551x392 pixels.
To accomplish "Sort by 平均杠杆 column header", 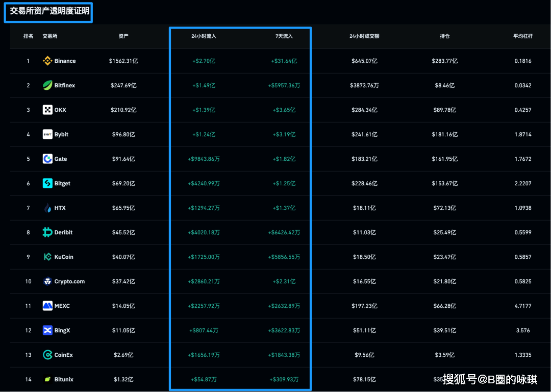I will tap(523, 36).
